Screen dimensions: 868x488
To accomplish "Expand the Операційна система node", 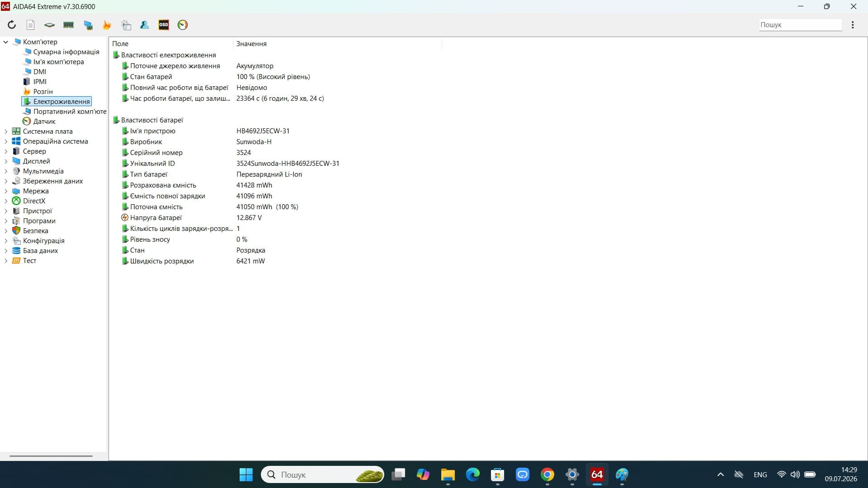I will pyautogui.click(x=6, y=141).
